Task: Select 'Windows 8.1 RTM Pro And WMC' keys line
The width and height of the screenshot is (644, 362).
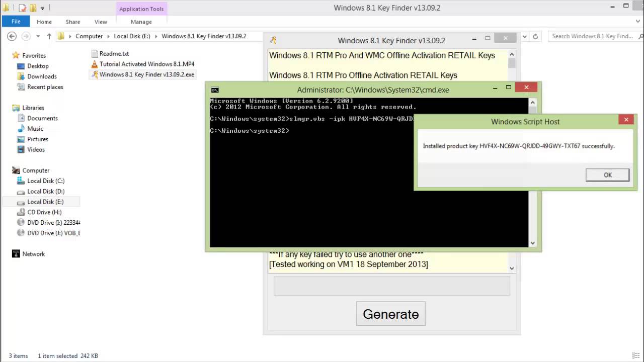Action: [x=382, y=55]
